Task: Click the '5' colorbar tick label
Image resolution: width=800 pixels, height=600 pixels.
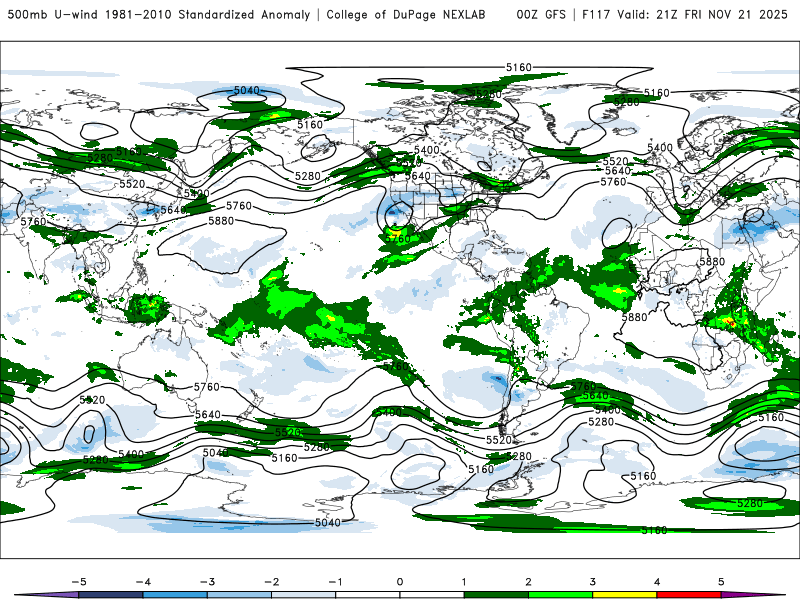Action: 721,582
